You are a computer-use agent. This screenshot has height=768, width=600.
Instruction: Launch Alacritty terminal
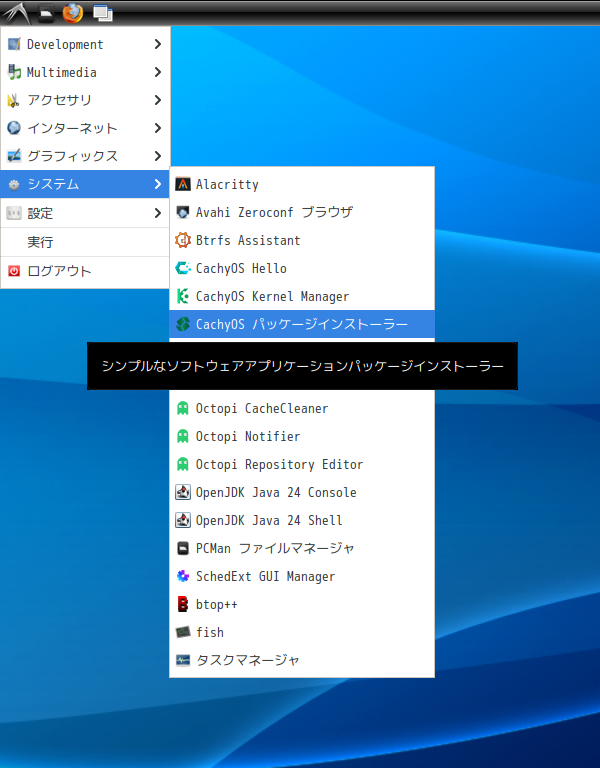pos(302,184)
